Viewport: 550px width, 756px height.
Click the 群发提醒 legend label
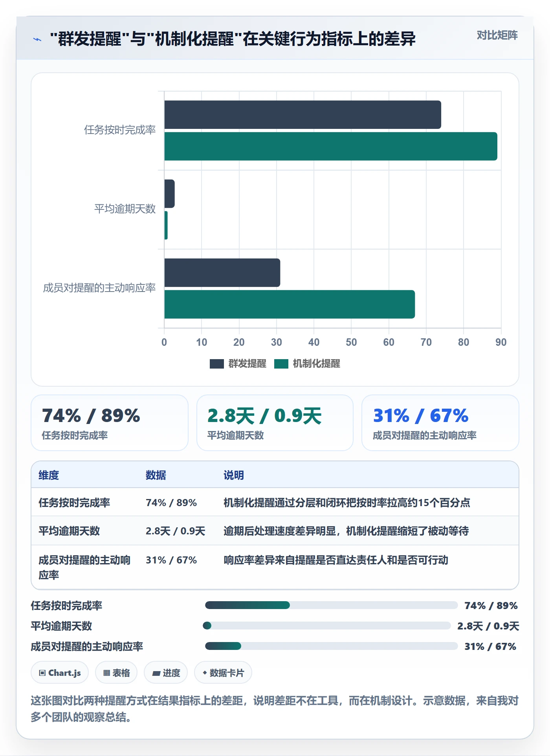[x=247, y=364]
